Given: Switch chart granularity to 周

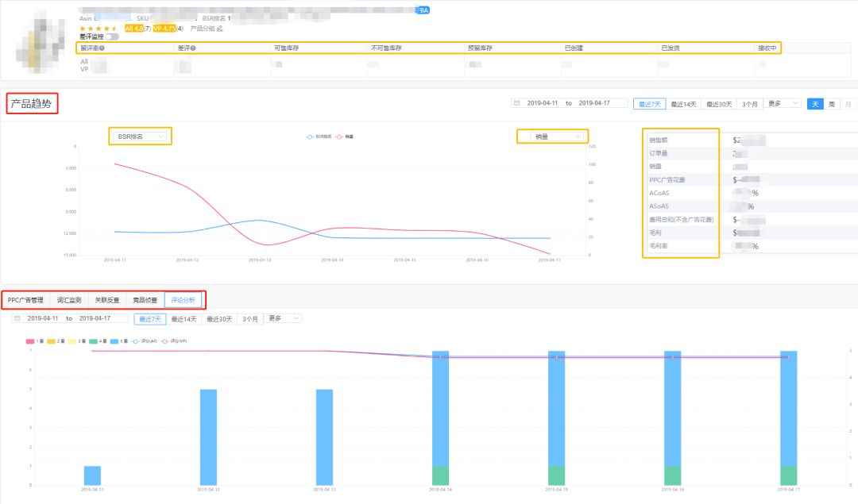Looking at the screenshot, I should coord(831,104).
